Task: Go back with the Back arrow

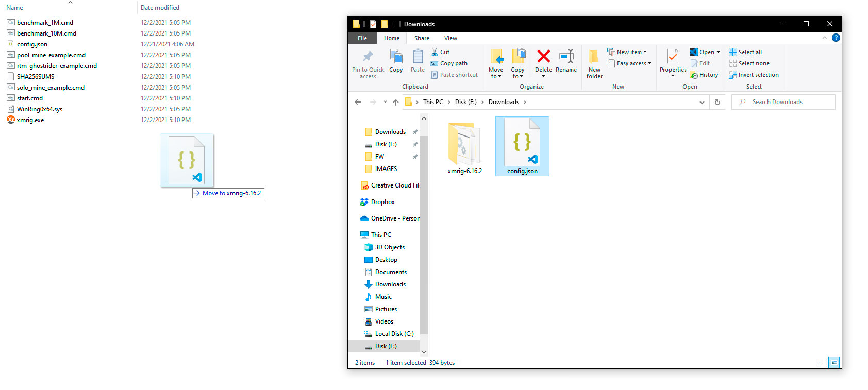Action: (x=358, y=102)
